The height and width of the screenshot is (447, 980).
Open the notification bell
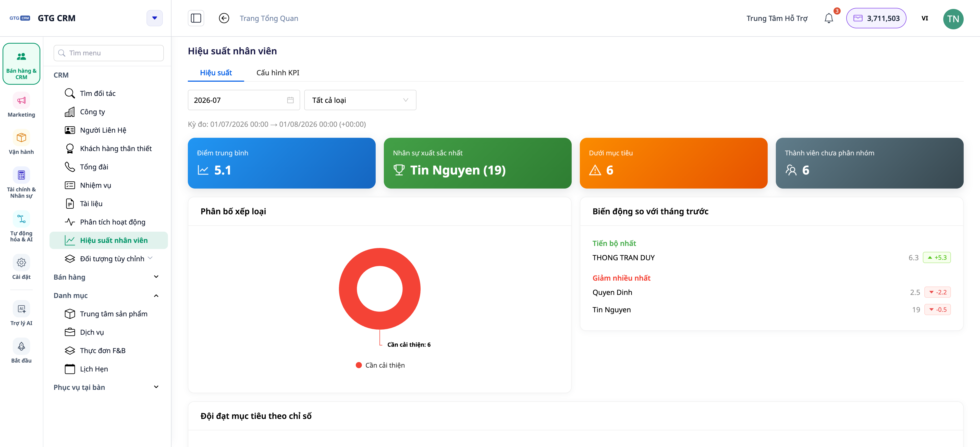(829, 18)
